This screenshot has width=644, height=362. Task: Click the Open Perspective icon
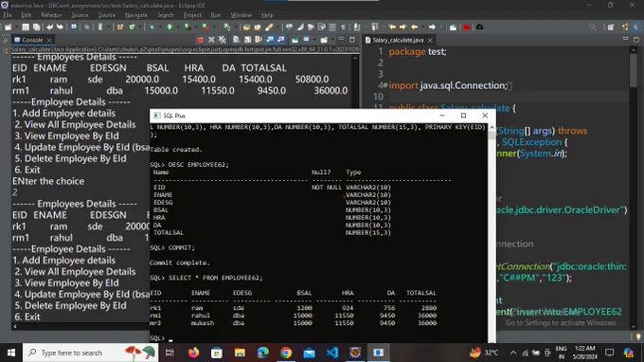pos(611,27)
